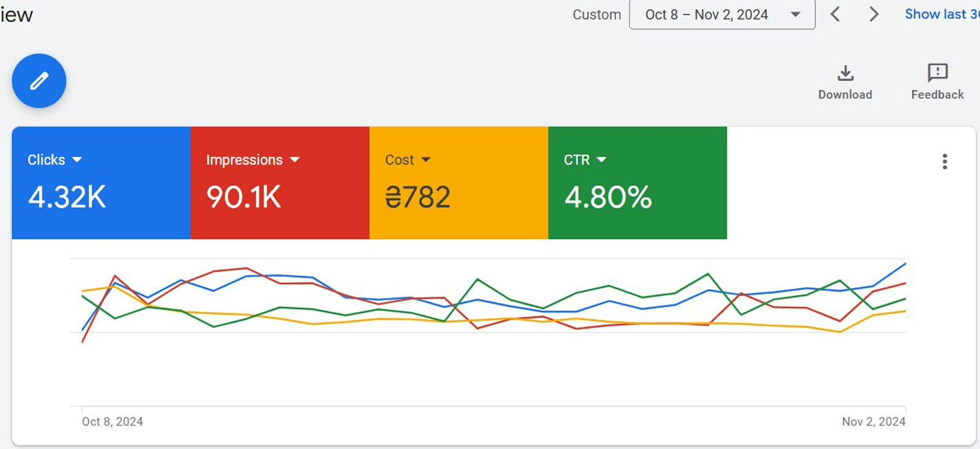Click the Oct 8, 2024 axis label
Screen dimensions: 980x449
(112, 421)
